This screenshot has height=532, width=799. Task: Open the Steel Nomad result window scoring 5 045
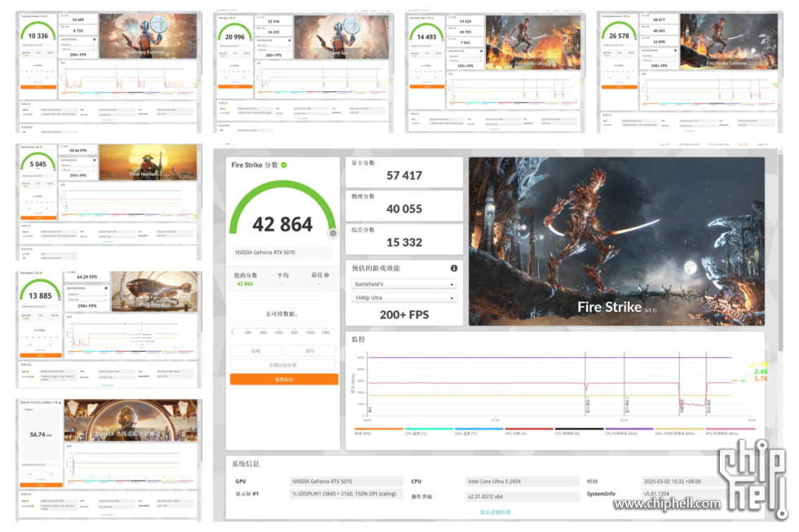point(108,202)
